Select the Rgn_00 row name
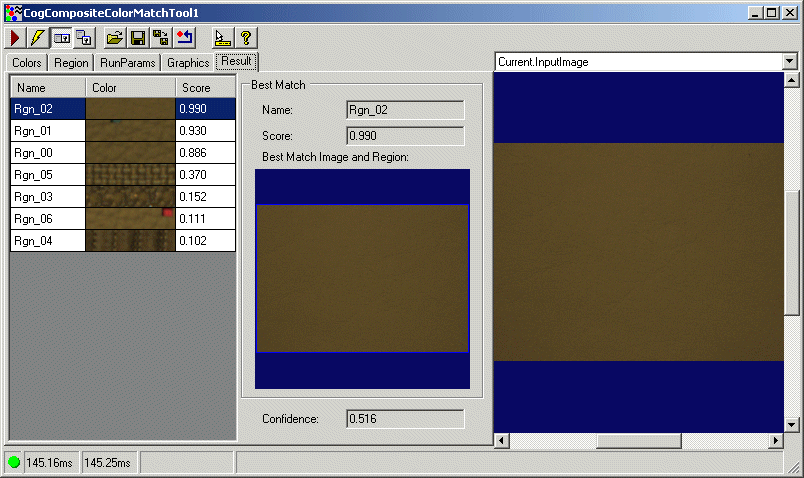 (x=48, y=153)
